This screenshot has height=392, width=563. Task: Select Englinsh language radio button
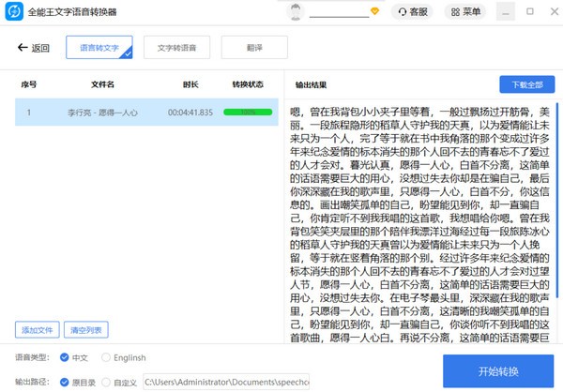point(106,357)
